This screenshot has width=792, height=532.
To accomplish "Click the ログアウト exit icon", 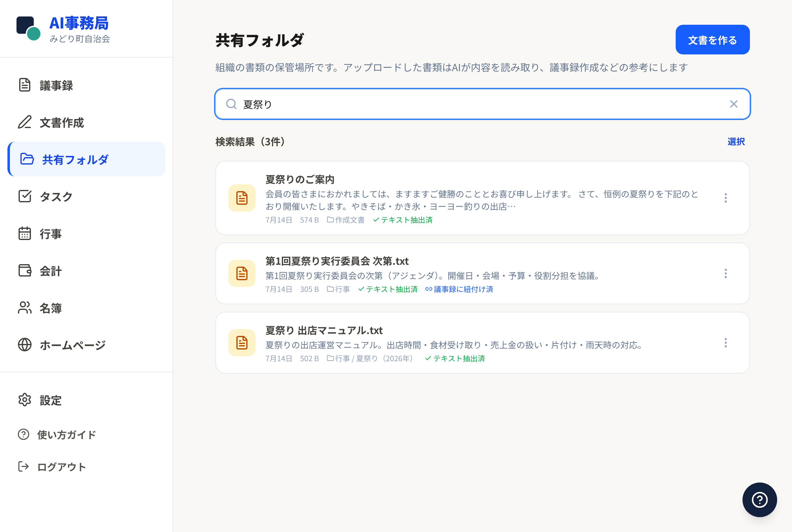I will (24, 466).
